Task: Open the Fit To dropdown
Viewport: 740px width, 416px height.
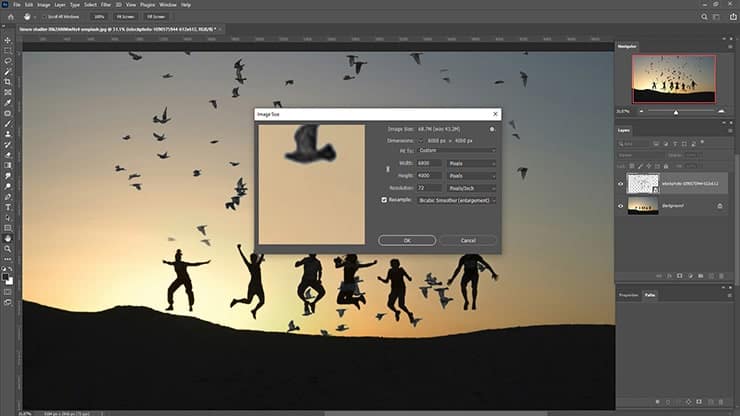Action: pyautogui.click(x=456, y=151)
